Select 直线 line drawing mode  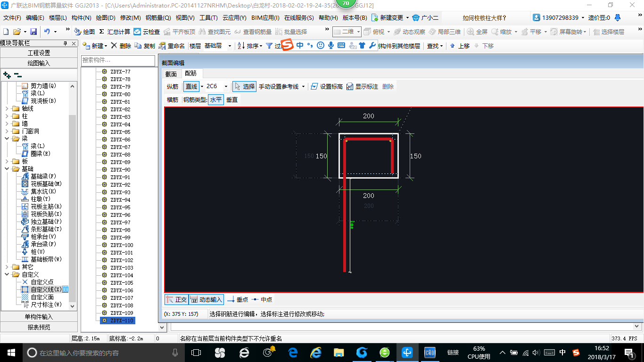191,86
